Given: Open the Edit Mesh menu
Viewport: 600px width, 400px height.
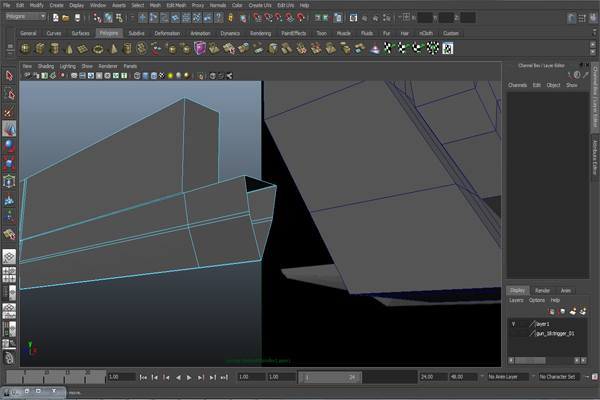Looking at the screenshot, I should pyautogui.click(x=176, y=5).
